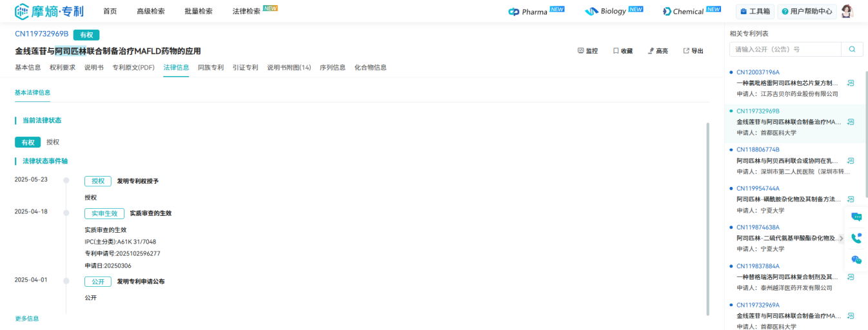Click patent number CN119732969B in the header
Image resolution: width=868 pixels, height=330 pixels.
(x=41, y=34)
